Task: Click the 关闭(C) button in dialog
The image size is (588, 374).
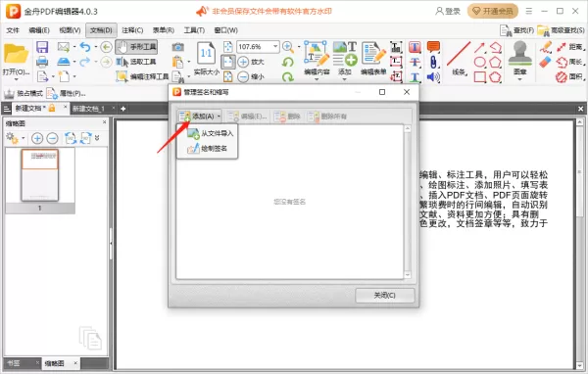Action: coord(385,296)
